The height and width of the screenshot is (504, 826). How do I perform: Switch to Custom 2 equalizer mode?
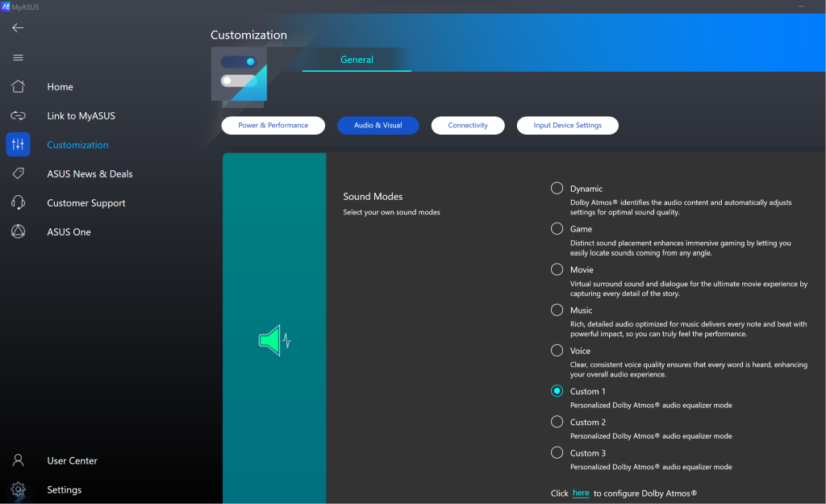[x=557, y=422]
